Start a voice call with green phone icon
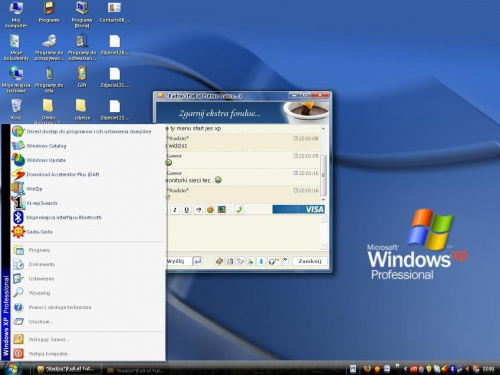The width and height of the screenshot is (500, 375). pyautogui.click(x=239, y=210)
